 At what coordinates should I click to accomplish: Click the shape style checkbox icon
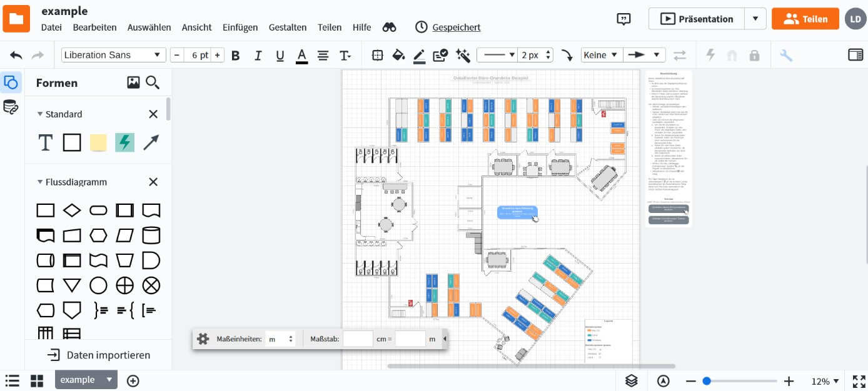(440, 56)
